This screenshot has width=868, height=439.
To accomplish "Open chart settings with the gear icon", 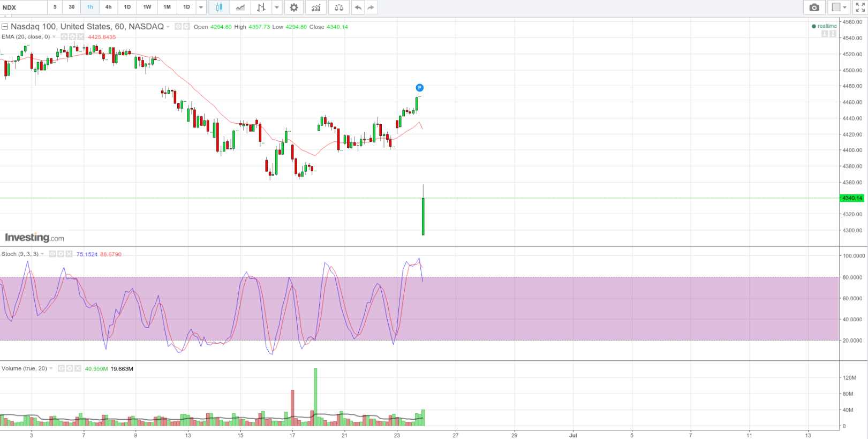I will [294, 7].
